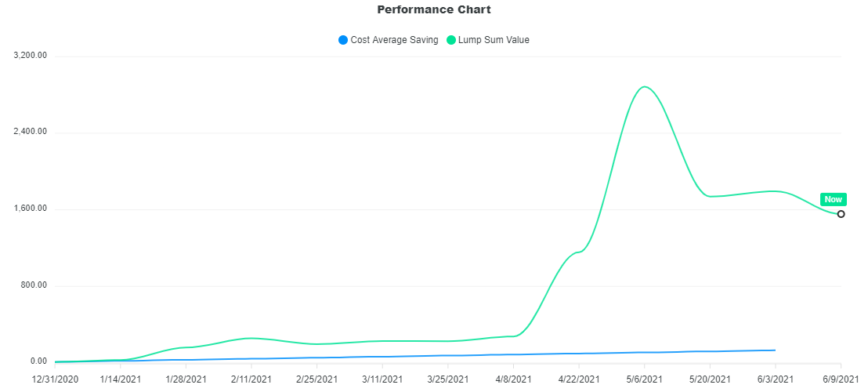Toggle the Lump Sum Value series label
This screenshot has height=392, width=868.
click(494, 40)
